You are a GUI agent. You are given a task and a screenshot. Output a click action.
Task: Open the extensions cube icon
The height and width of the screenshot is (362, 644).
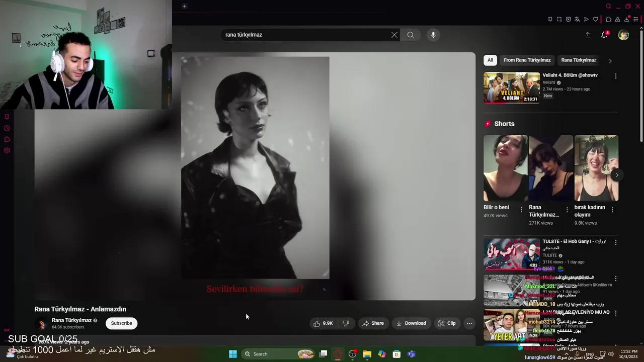[x=608, y=20]
